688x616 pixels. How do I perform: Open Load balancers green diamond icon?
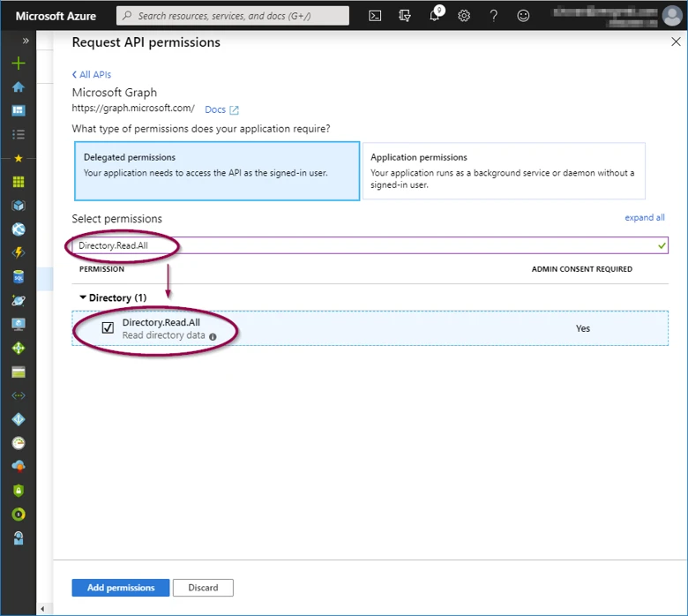(19, 349)
